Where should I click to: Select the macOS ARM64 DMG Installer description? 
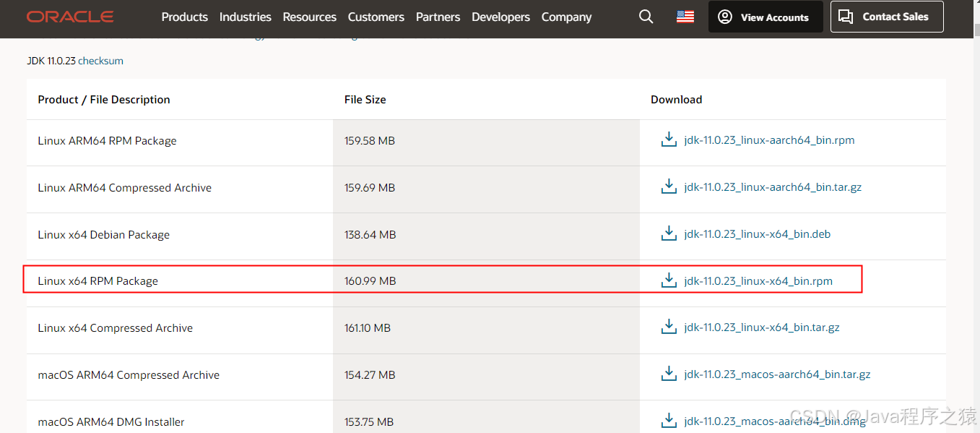pyautogui.click(x=111, y=422)
